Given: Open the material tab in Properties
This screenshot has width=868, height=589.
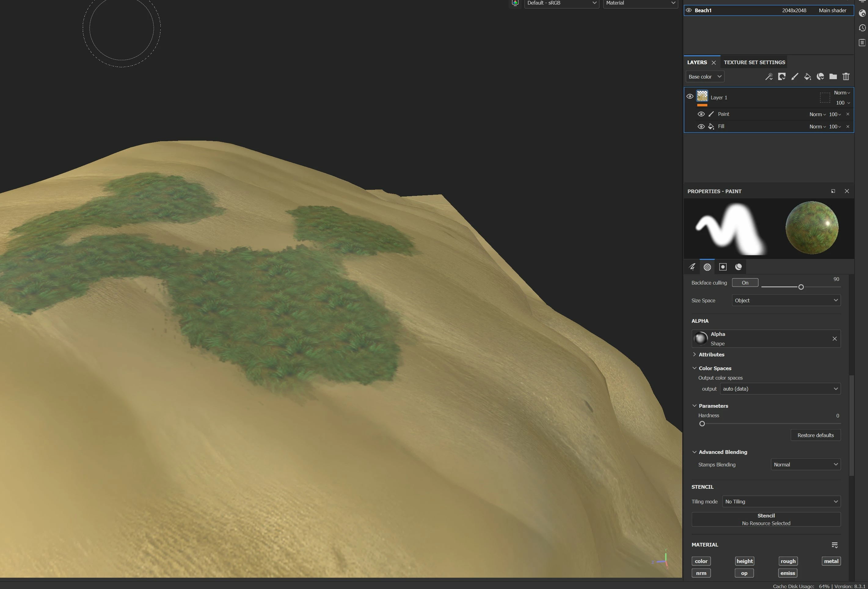Looking at the screenshot, I should click(739, 267).
